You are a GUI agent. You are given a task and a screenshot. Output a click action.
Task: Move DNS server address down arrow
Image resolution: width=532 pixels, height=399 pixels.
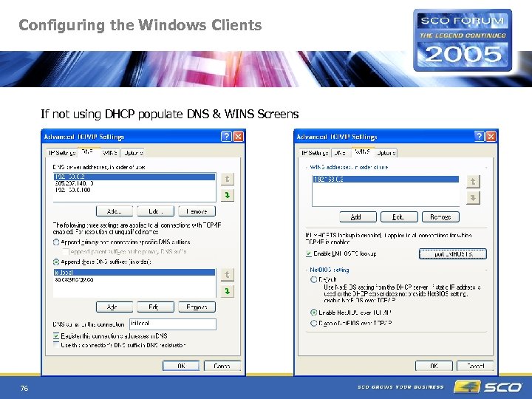coord(228,195)
